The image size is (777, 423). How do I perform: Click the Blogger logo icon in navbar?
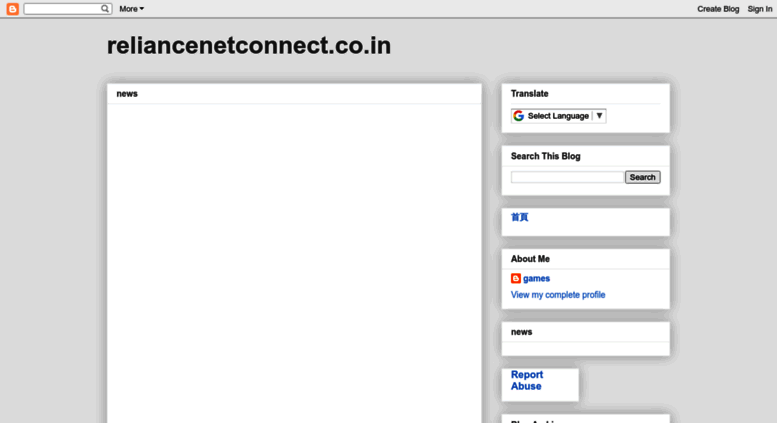[x=12, y=9]
